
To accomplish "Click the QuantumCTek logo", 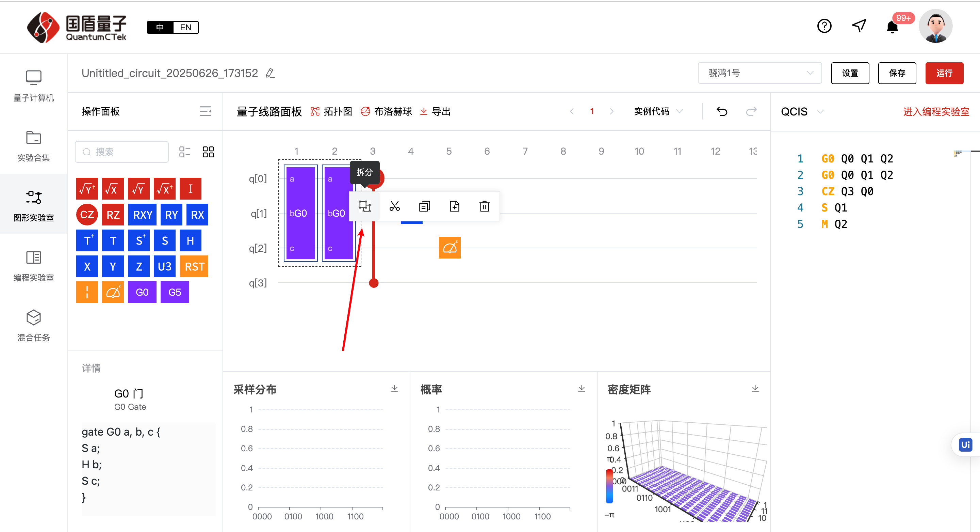I will pyautogui.click(x=77, y=27).
